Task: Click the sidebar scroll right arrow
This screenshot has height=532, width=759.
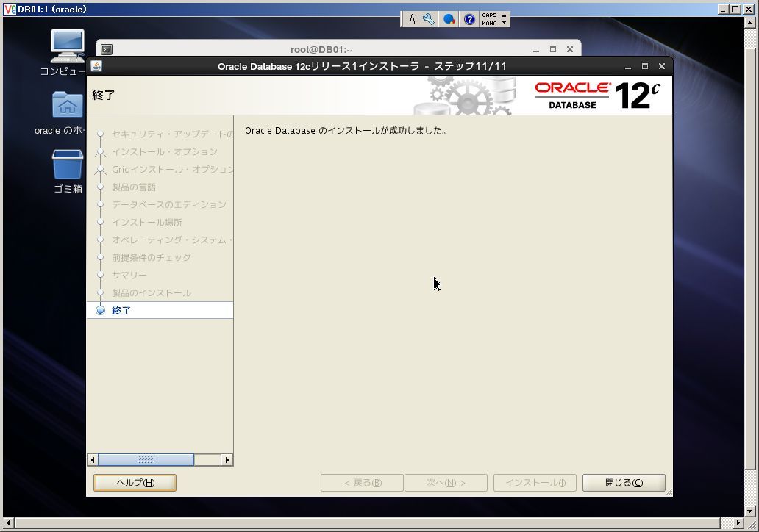Action: coord(227,459)
